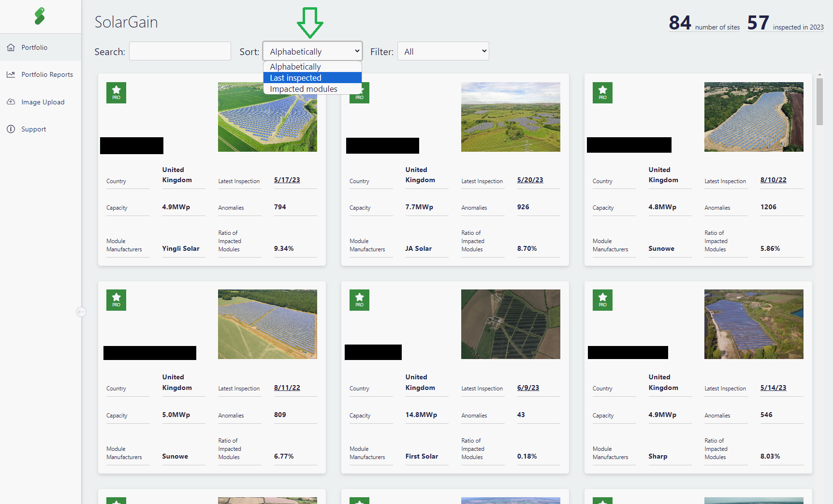Viewport: 833px width, 504px height.
Task: Click impacted modules ratio 8.70%
Action: [527, 248]
